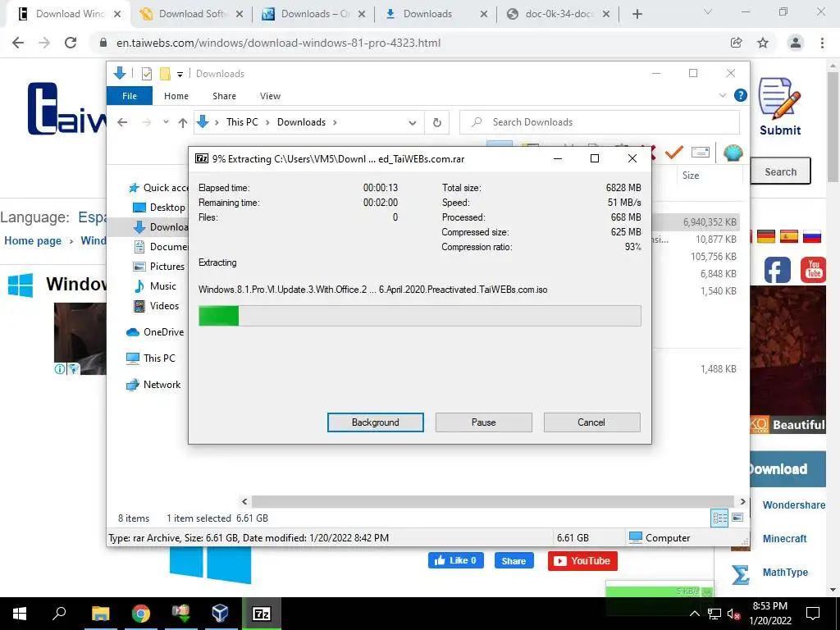Switch to Download Software browser tab
This screenshot has width=840, height=630.
pos(190,14)
